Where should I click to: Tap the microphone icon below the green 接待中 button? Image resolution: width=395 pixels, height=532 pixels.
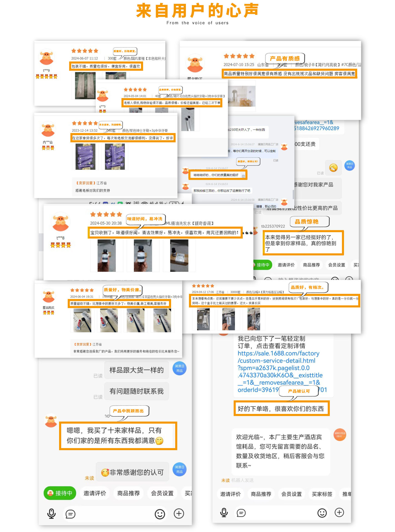[51, 514]
